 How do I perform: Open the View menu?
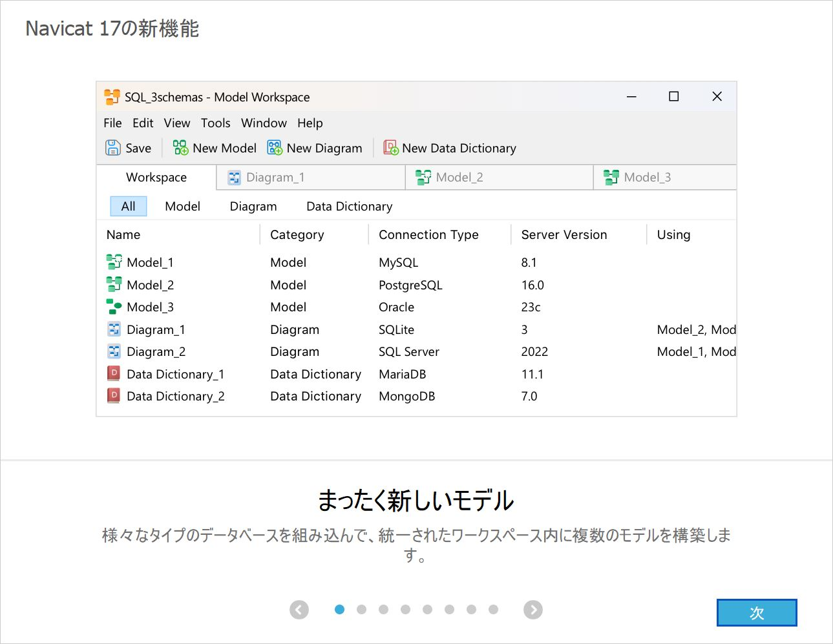pos(176,123)
